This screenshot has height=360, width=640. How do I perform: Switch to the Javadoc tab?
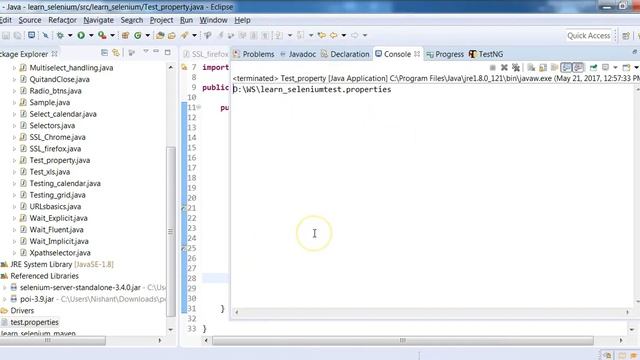298,54
